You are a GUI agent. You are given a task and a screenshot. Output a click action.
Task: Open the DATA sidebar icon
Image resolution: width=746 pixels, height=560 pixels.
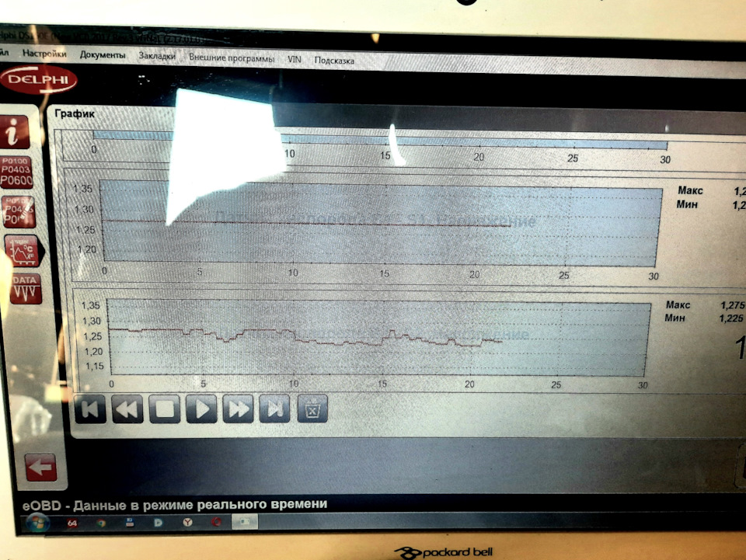[x=25, y=289]
